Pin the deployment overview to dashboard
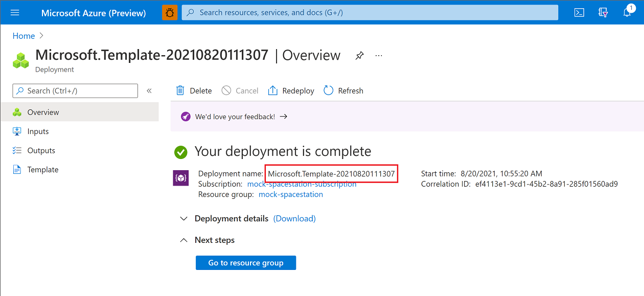644x296 pixels. coord(360,56)
